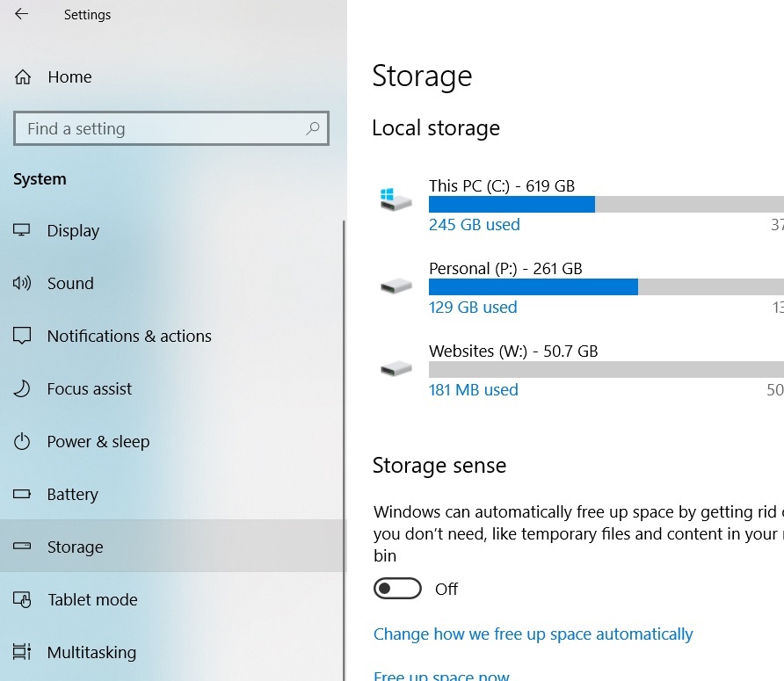This screenshot has height=681, width=784.
Task: Click the This PC (C:) - 619 GB label
Action: [502, 186]
